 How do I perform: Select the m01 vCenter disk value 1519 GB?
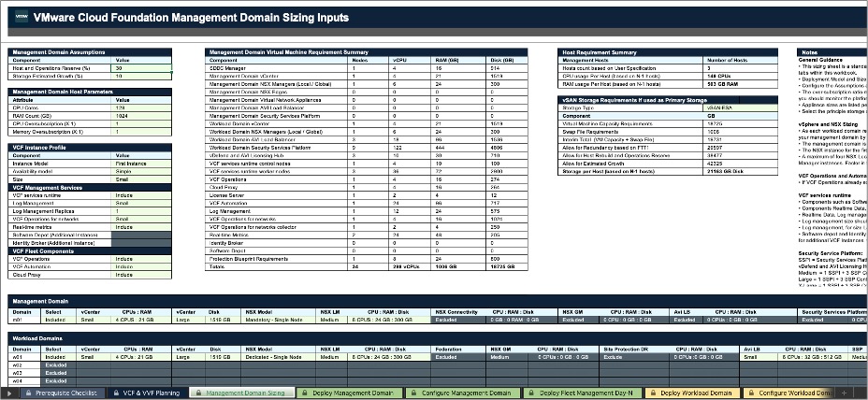[x=222, y=320]
